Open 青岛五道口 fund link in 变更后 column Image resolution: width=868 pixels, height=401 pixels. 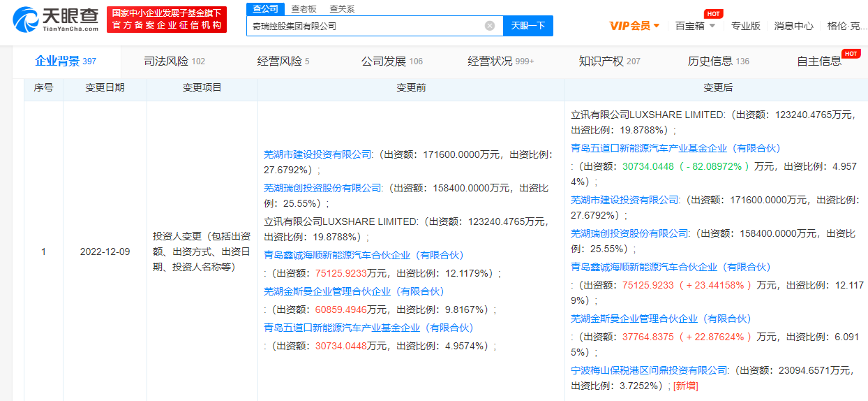tap(675, 148)
